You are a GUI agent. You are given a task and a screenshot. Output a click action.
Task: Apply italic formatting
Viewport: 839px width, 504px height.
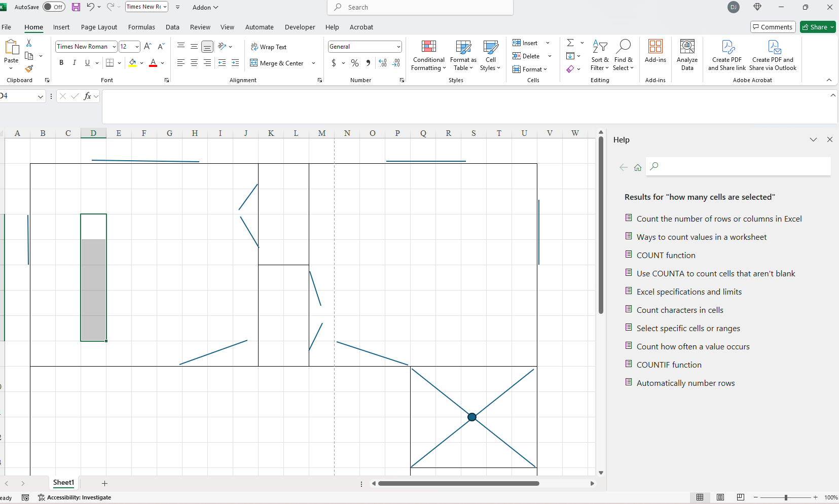[x=75, y=63]
